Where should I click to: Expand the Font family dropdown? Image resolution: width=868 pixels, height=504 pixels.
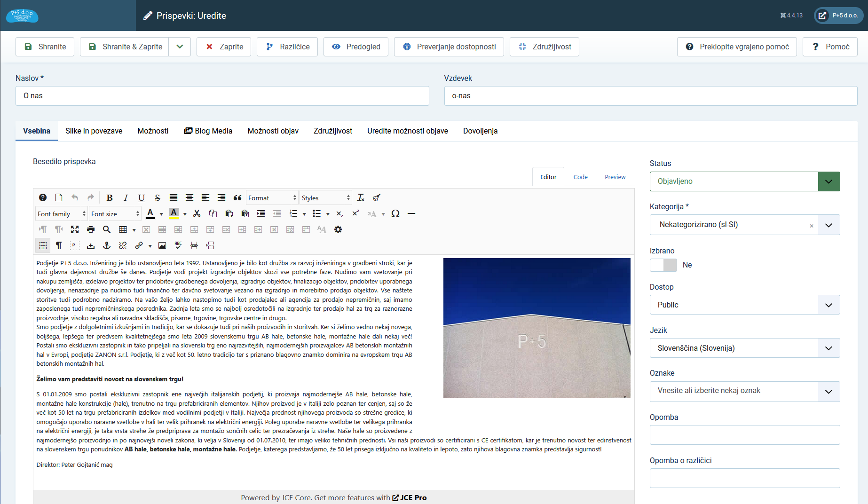tap(62, 214)
